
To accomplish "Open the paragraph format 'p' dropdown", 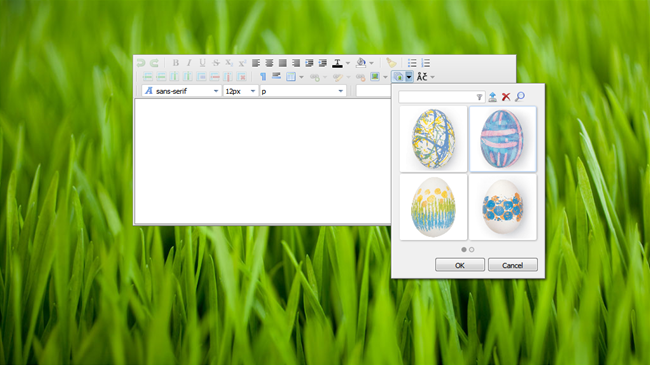I will [x=303, y=91].
